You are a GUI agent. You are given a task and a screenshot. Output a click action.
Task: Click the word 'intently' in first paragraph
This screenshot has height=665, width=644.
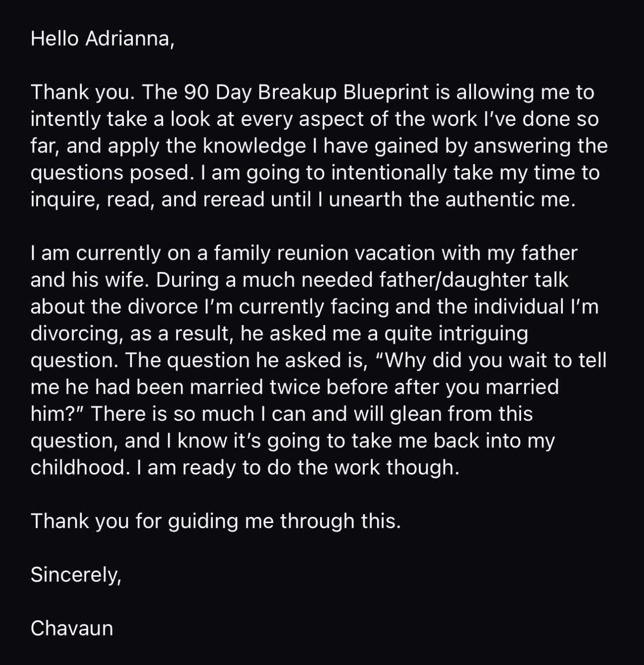click(x=66, y=119)
